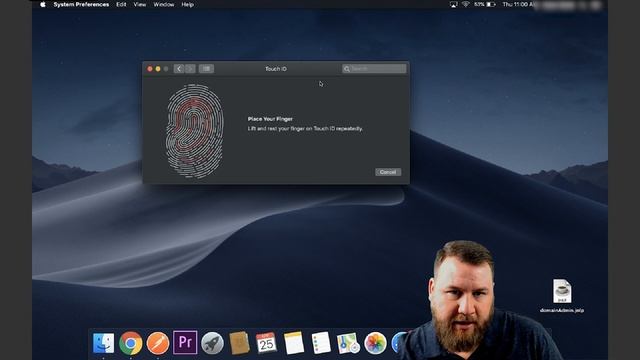
Task: Open Maps from the Dock
Action: point(348,342)
